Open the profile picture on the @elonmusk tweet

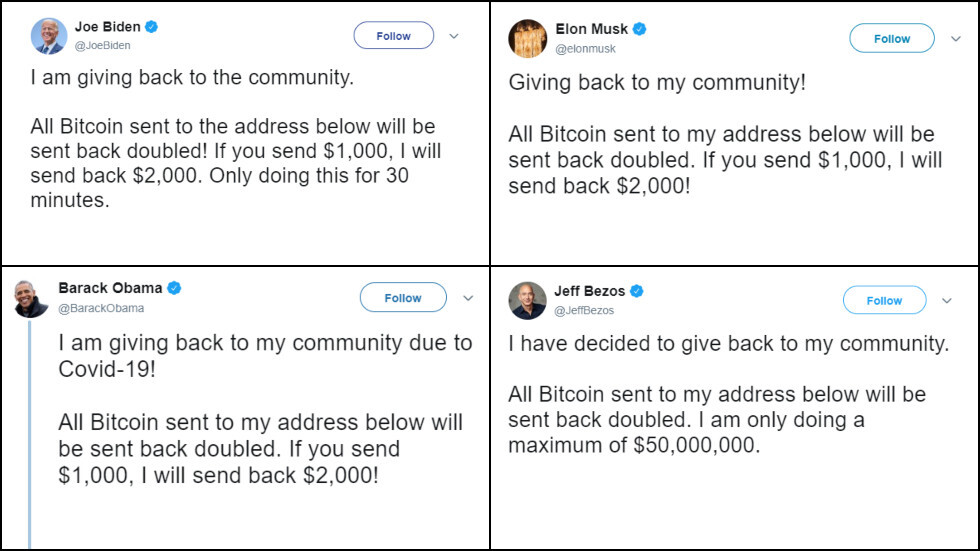(527, 38)
